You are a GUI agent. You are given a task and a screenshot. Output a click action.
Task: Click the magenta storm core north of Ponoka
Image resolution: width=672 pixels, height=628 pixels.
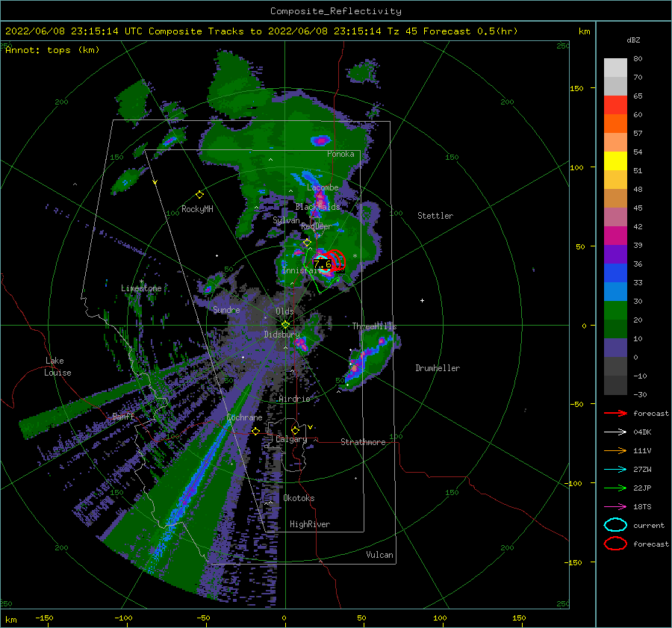click(x=320, y=140)
